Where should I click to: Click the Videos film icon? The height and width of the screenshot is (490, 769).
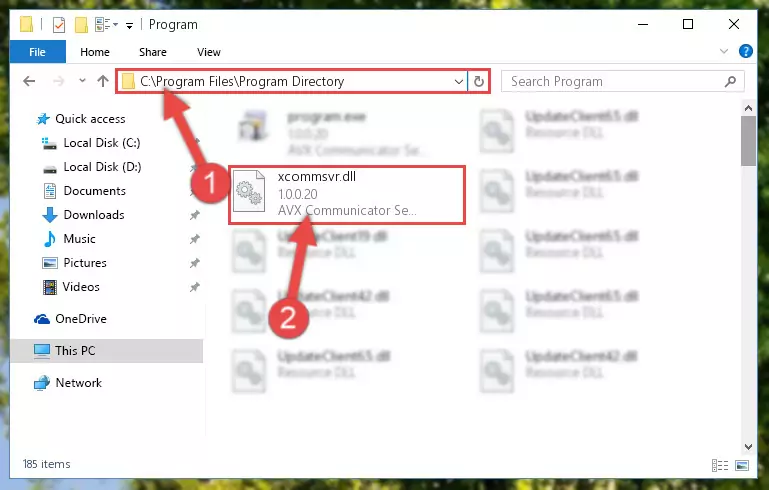click(x=50, y=287)
